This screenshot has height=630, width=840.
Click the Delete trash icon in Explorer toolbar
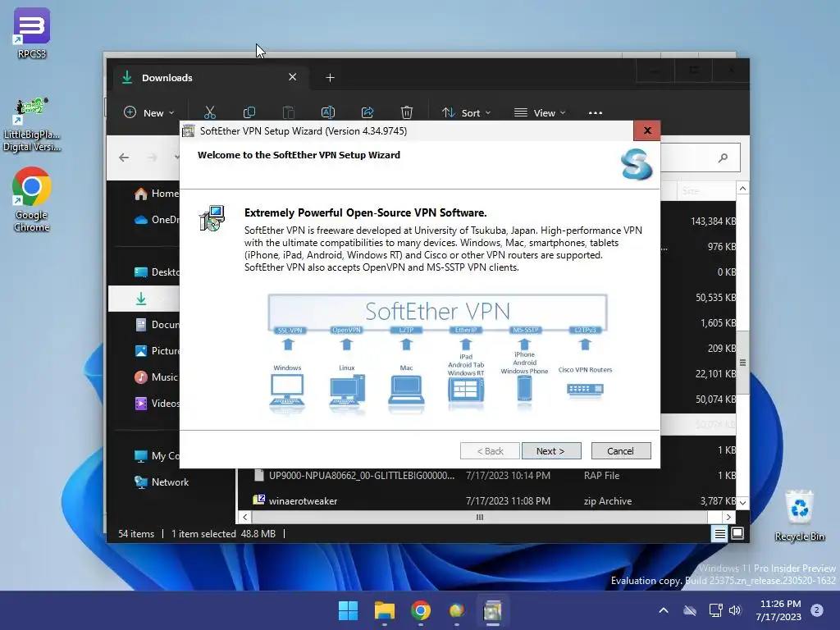pyautogui.click(x=407, y=112)
